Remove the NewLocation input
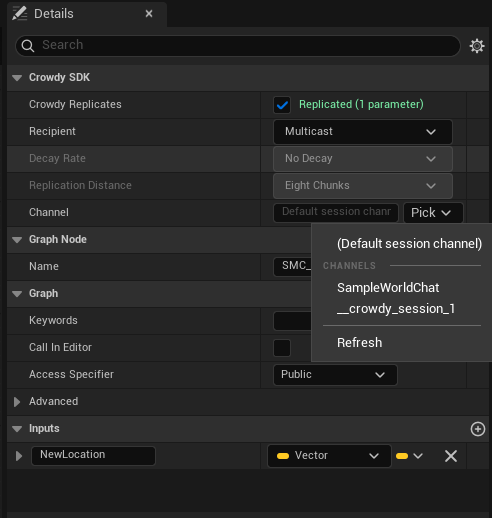Viewport: 492px width, 518px height. pyautogui.click(x=451, y=456)
